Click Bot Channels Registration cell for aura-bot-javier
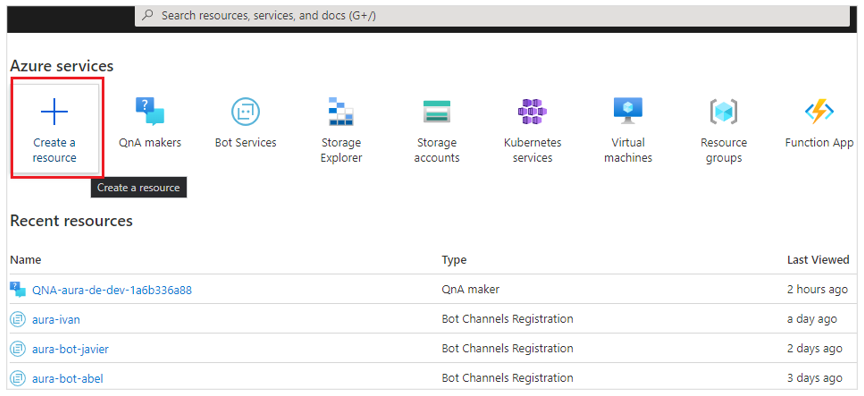 coord(507,349)
